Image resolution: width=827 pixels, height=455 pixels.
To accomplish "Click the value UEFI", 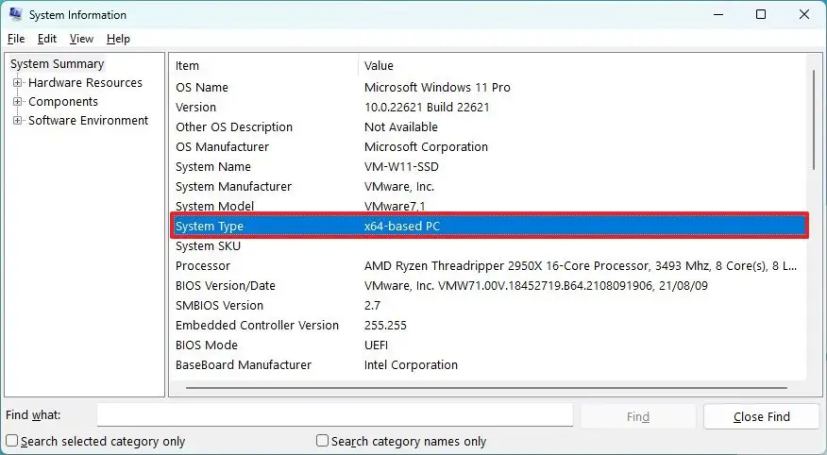I will click(x=376, y=345).
